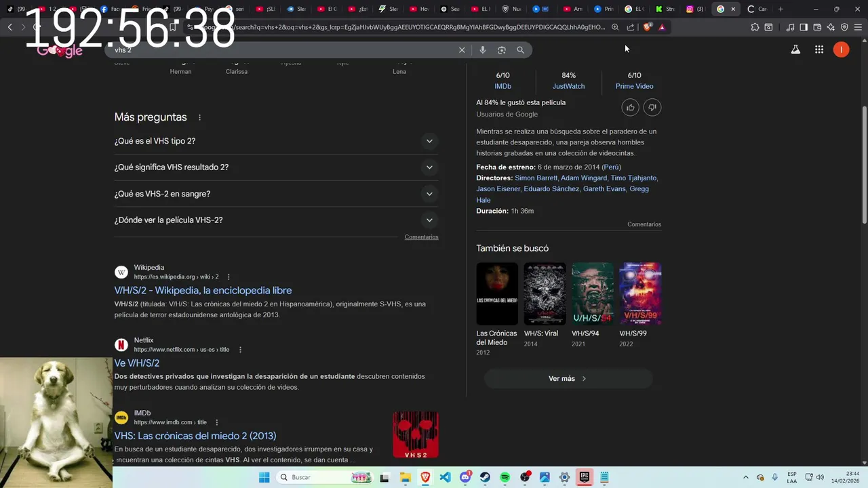Click Comentarios below Más preguntas
Viewport: 868px width, 488px height.
422,237
